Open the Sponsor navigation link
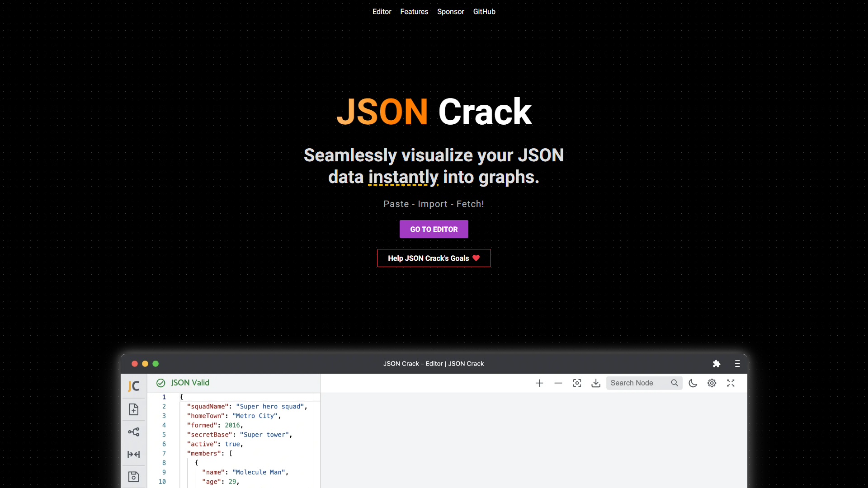 pos(450,12)
